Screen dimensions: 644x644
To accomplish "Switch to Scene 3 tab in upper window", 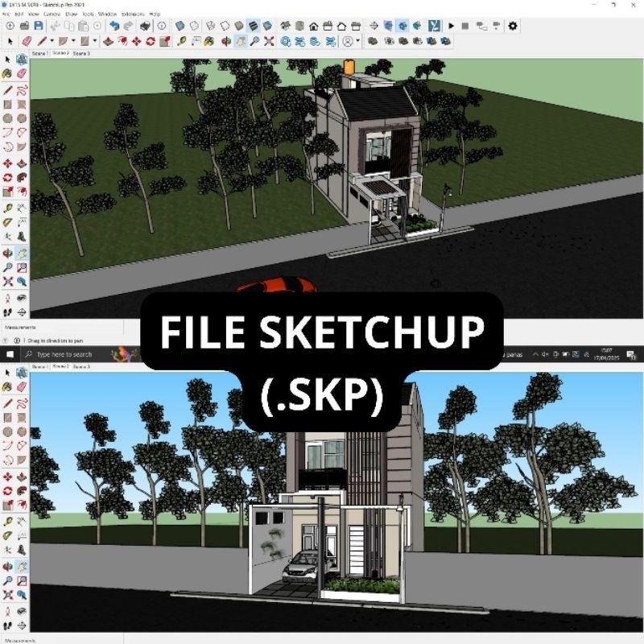I will pyautogui.click(x=81, y=53).
